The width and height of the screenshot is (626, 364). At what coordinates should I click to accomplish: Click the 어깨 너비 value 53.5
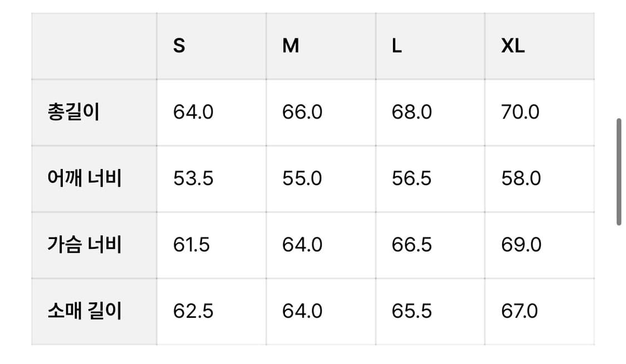point(193,178)
